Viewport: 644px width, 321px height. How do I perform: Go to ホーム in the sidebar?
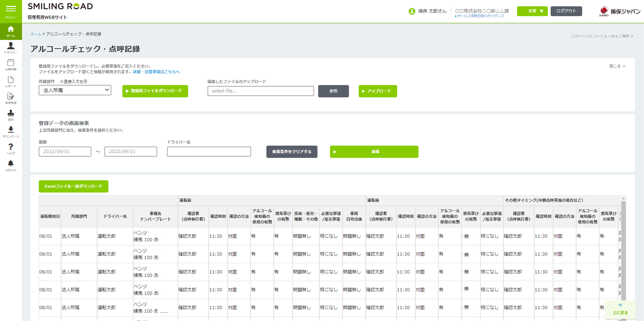click(x=11, y=31)
